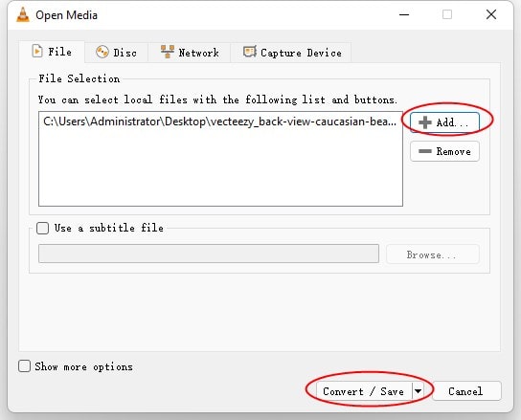The height and width of the screenshot is (420, 521).
Task: Click the subtitle file path field
Action: (209, 254)
